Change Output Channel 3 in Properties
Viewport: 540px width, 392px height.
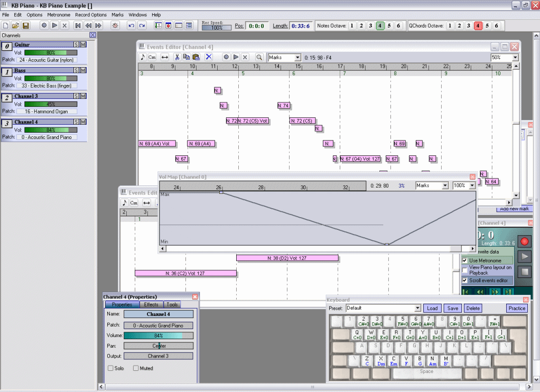pos(159,356)
